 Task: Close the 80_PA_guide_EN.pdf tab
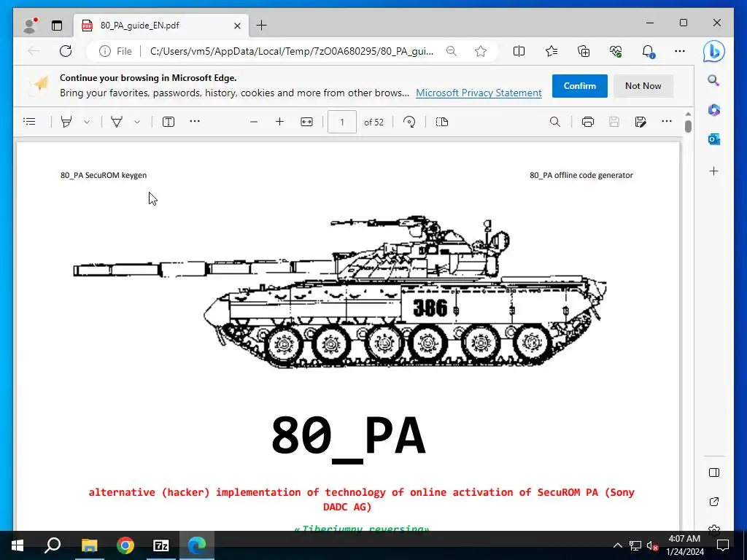[237, 26]
